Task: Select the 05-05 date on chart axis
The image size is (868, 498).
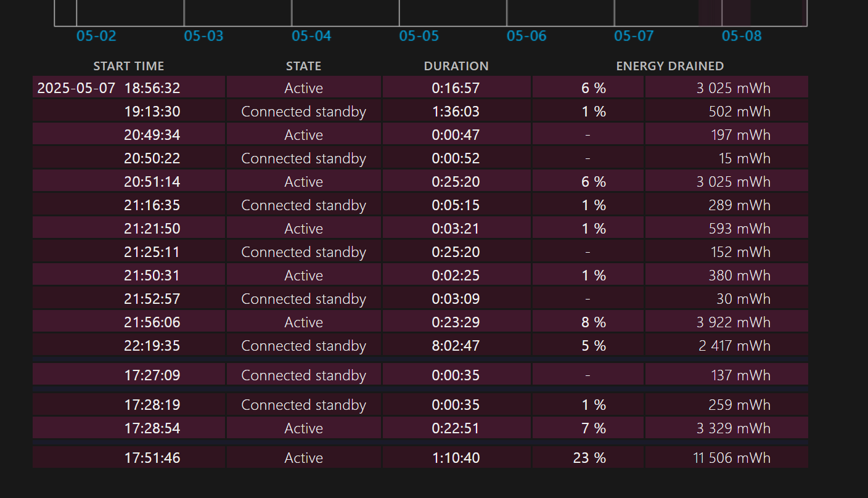Action: pyautogui.click(x=419, y=36)
